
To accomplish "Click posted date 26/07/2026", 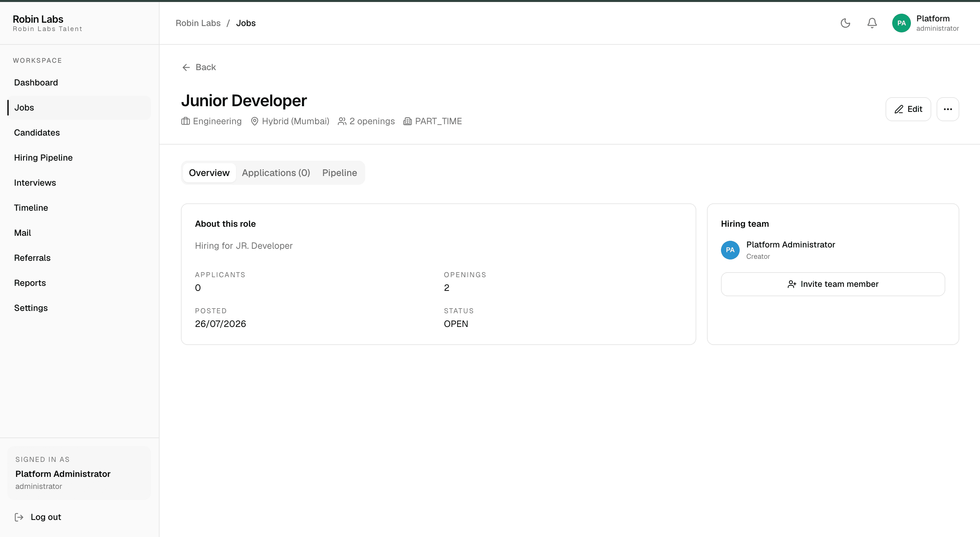I will (221, 324).
